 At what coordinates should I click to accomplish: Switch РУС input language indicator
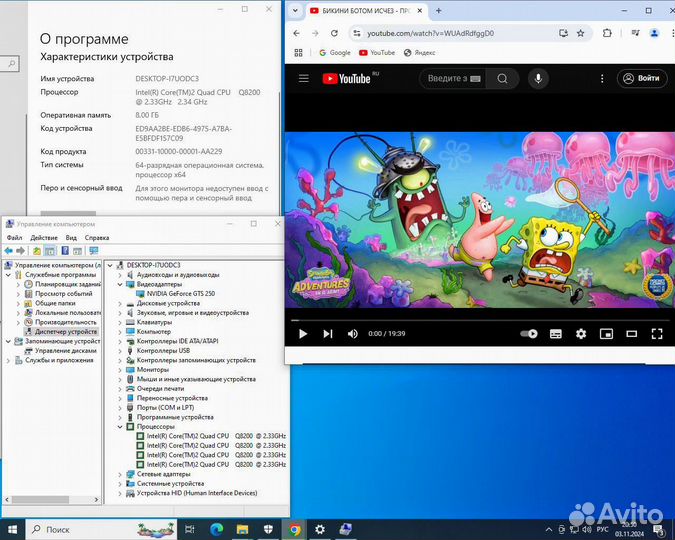click(602, 529)
